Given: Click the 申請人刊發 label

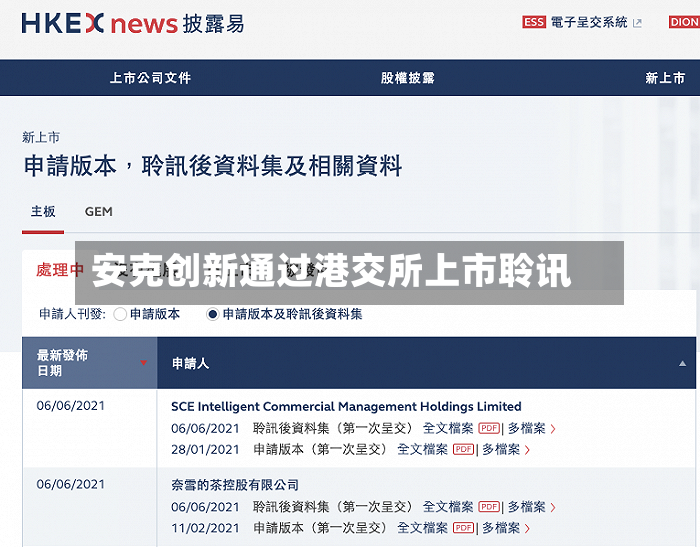Looking at the screenshot, I should 72,314.
